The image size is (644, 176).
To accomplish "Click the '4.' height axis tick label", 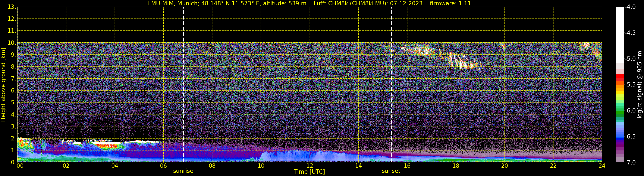I will pyautogui.click(x=13, y=115).
